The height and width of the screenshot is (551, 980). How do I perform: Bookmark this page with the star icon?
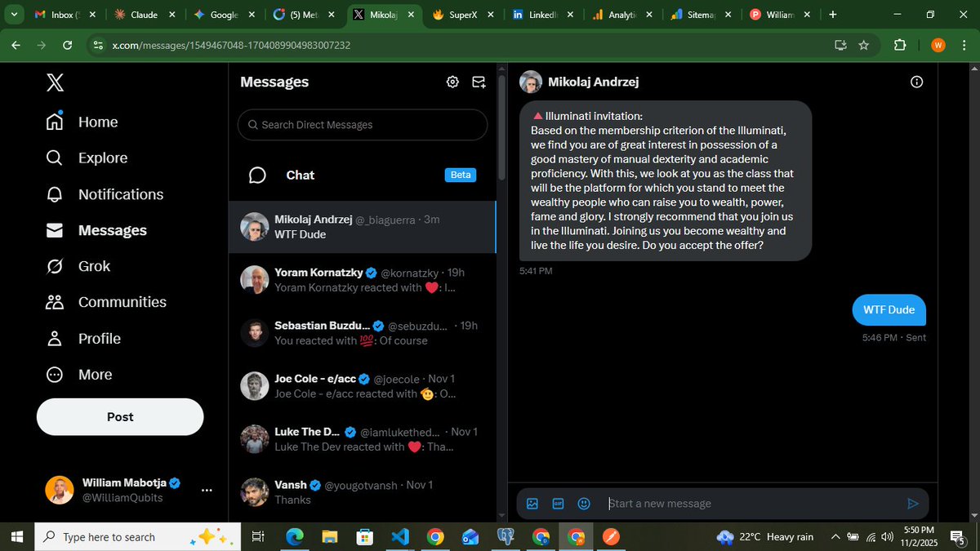click(863, 45)
